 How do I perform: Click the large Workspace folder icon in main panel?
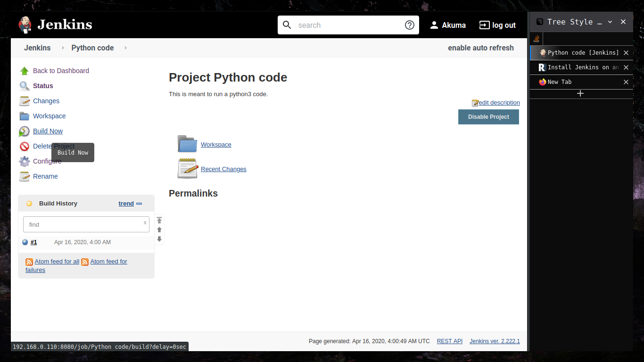pyautogui.click(x=187, y=144)
